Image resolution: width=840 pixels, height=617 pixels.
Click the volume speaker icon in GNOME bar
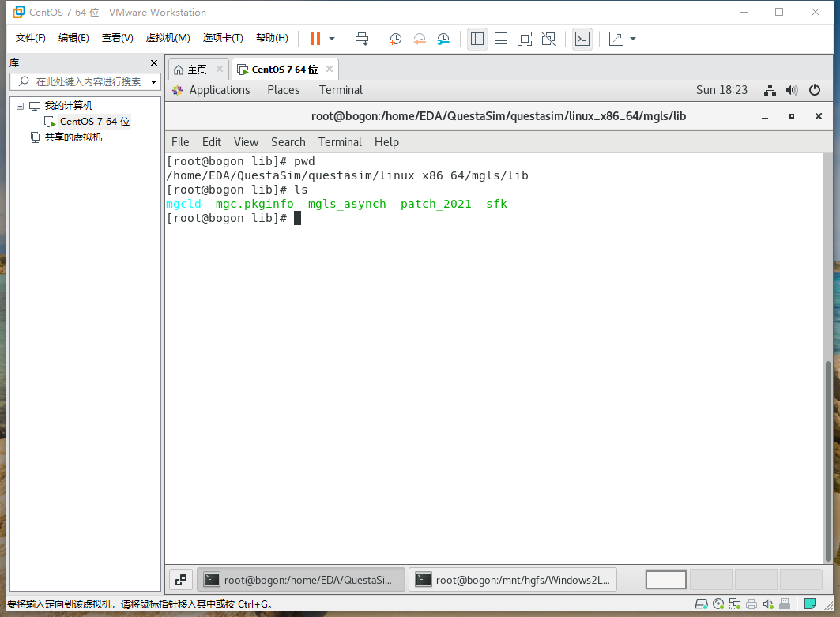pos(792,90)
